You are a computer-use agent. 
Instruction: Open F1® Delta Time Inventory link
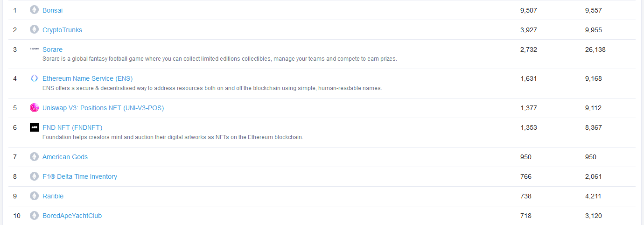pyautogui.click(x=80, y=176)
